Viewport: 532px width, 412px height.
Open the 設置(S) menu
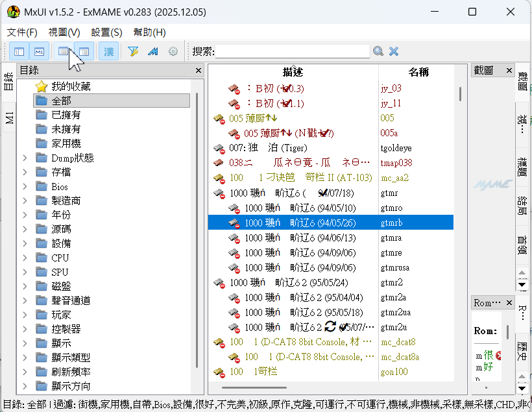click(x=106, y=32)
